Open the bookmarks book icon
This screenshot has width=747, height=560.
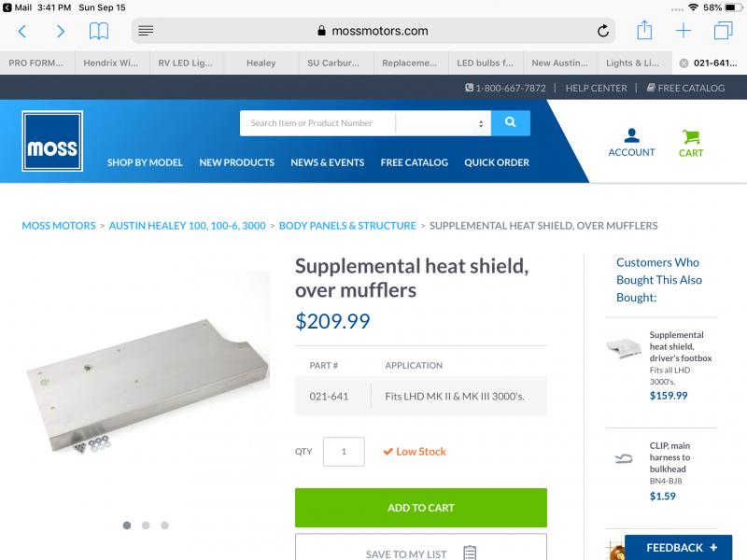click(x=99, y=32)
